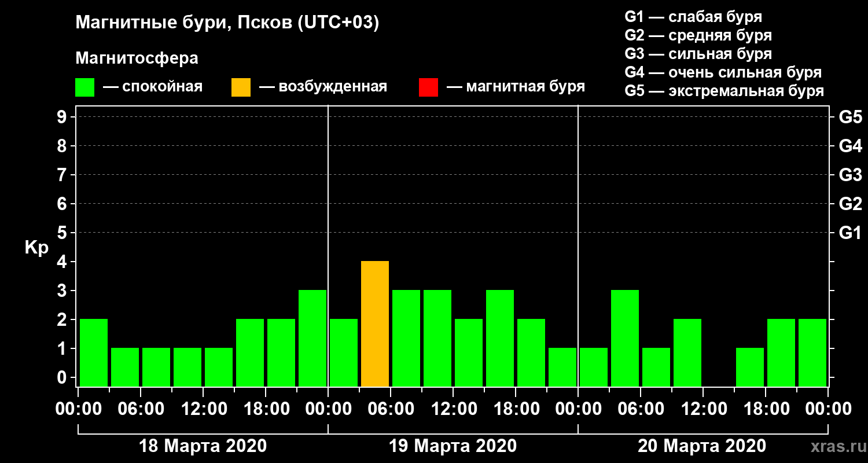868x463 pixels.
Task: Click the 'G3 — сильная буря' description
Action: [x=698, y=54]
